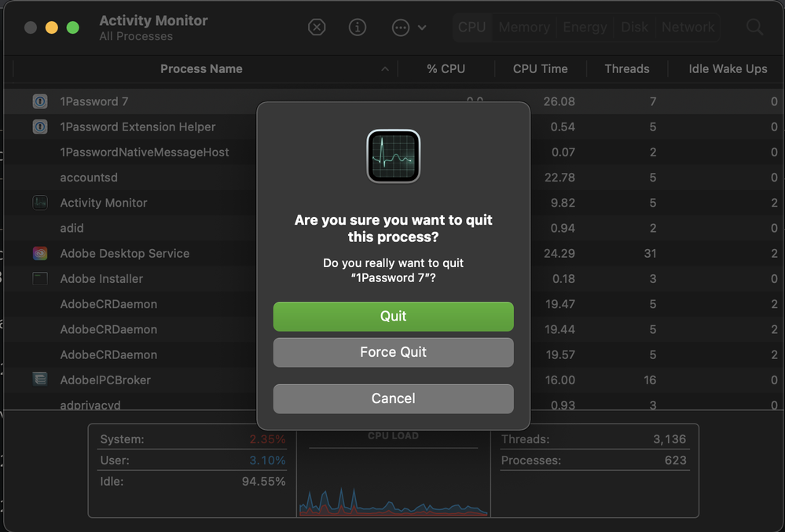Viewport: 785px width, 532px height.
Task: Open the ellipsis more-options dropdown
Action: tap(409, 28)
